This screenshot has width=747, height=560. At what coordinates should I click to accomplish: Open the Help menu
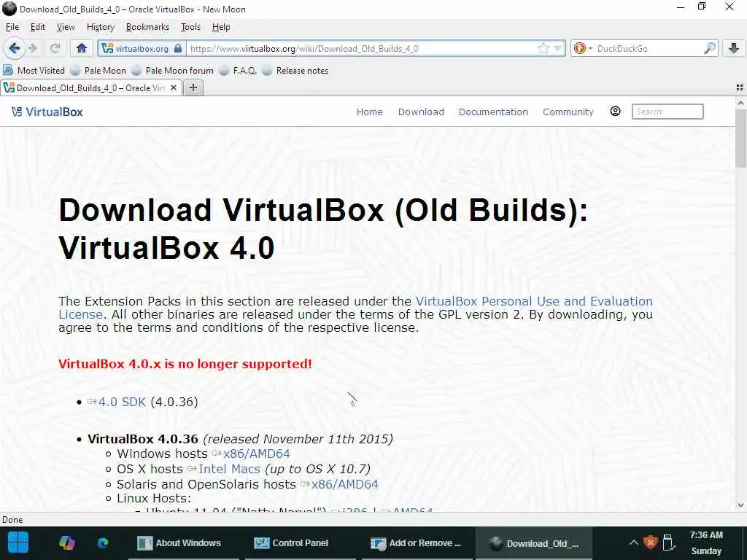point(221,27)
